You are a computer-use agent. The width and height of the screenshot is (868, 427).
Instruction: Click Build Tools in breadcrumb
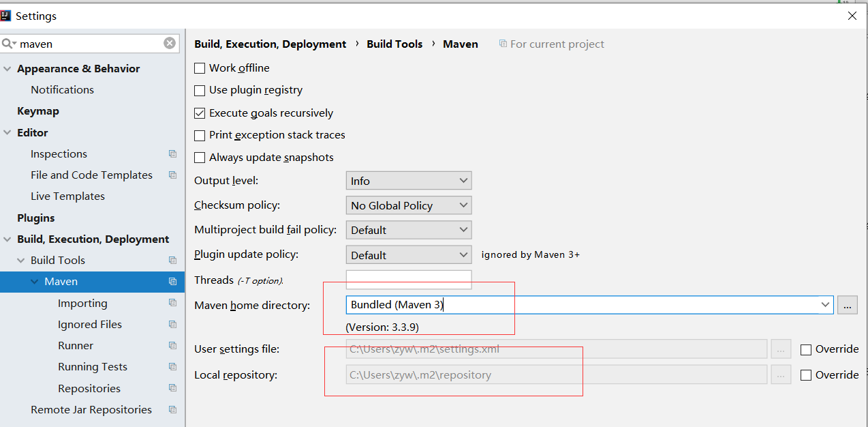click(x=394, y=44)
